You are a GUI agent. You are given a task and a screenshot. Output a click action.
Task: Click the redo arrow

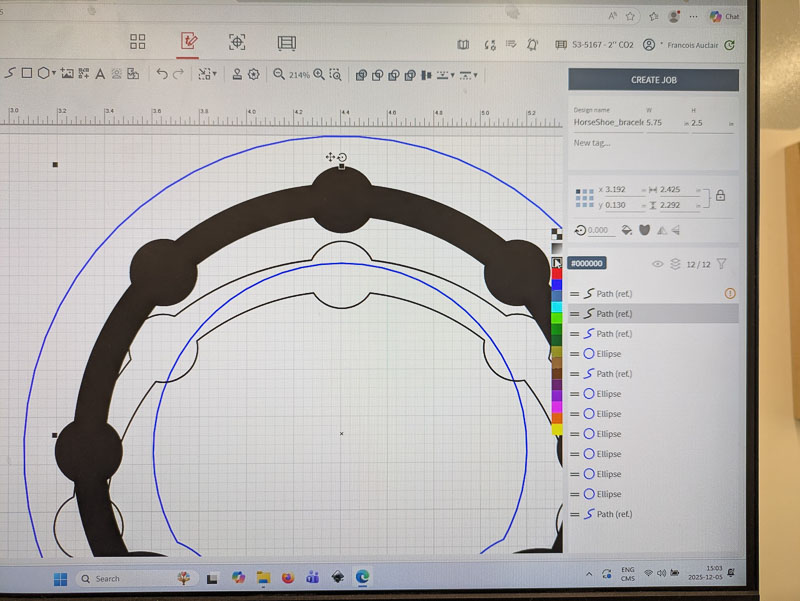[179, 74]
